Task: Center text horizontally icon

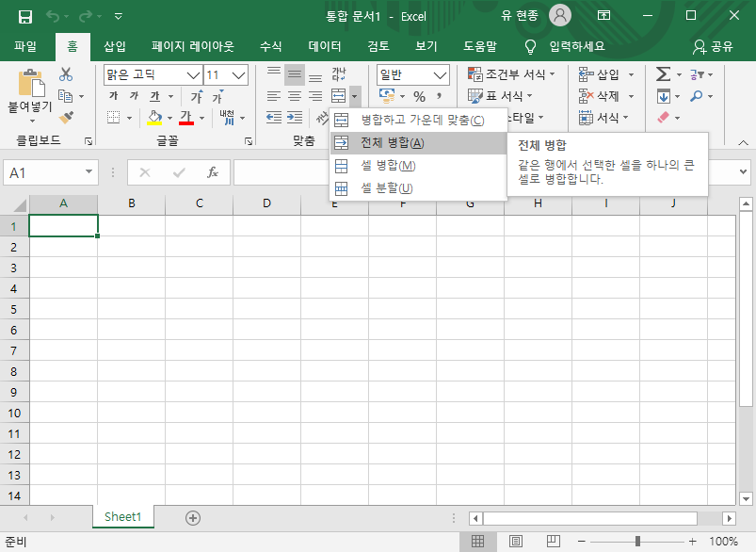Action: tap(295, 96)
